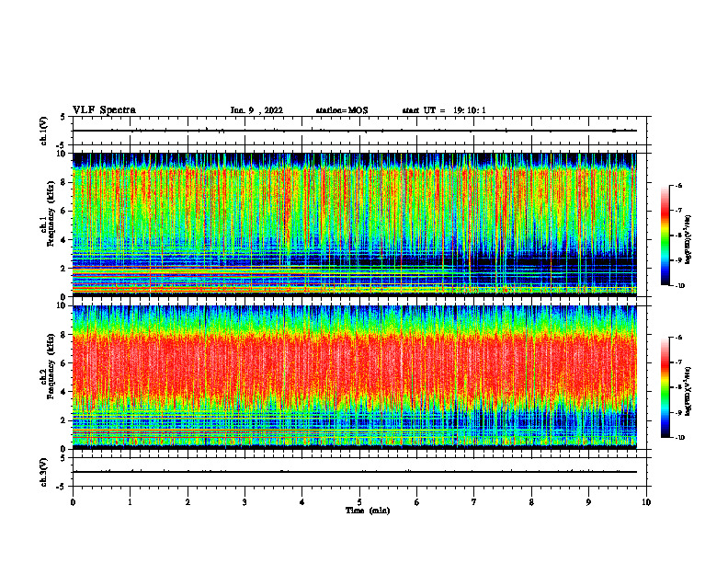Click time axis tick label "7"
The height and width of the screenshot is (563, 728).
[474, 502]
